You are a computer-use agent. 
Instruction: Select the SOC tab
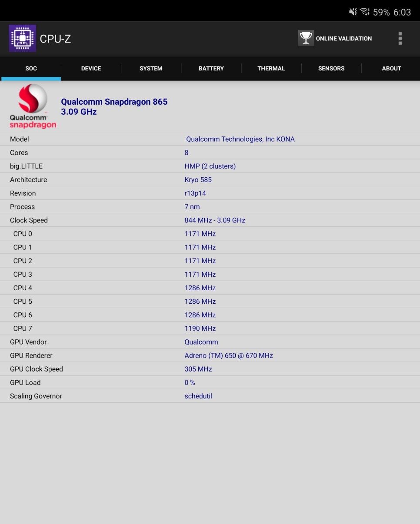pyautogui.click(x=31, y=68)
